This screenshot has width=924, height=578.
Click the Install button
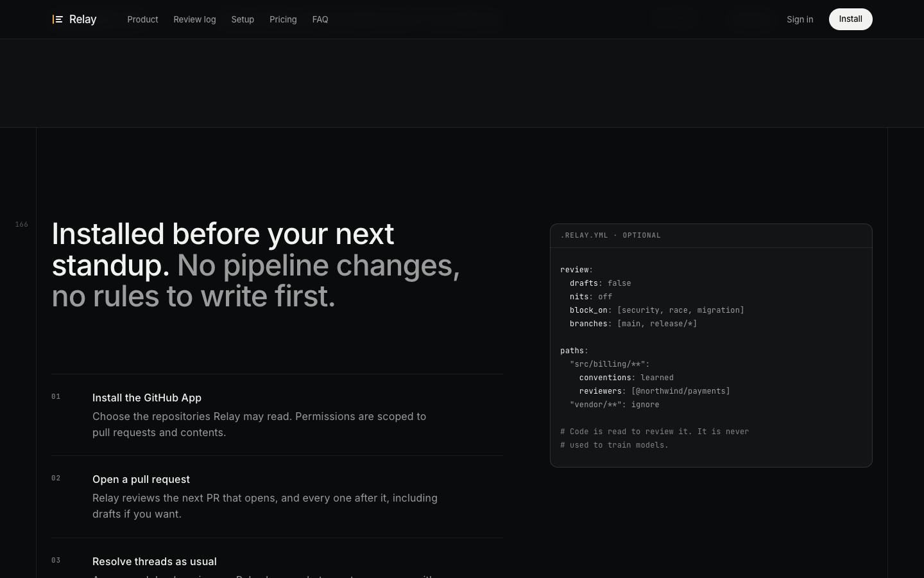(850, 19)
